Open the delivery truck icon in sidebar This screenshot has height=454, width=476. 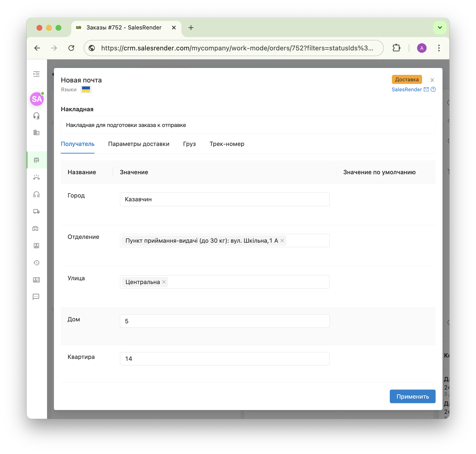tap(36, 212)
